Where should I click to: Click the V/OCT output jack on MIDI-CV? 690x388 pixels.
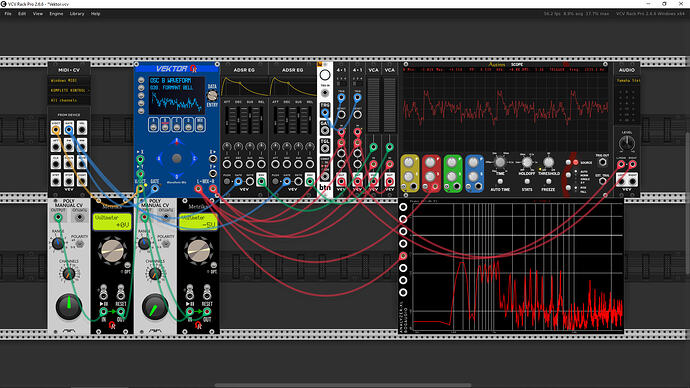tap(56, 130)
